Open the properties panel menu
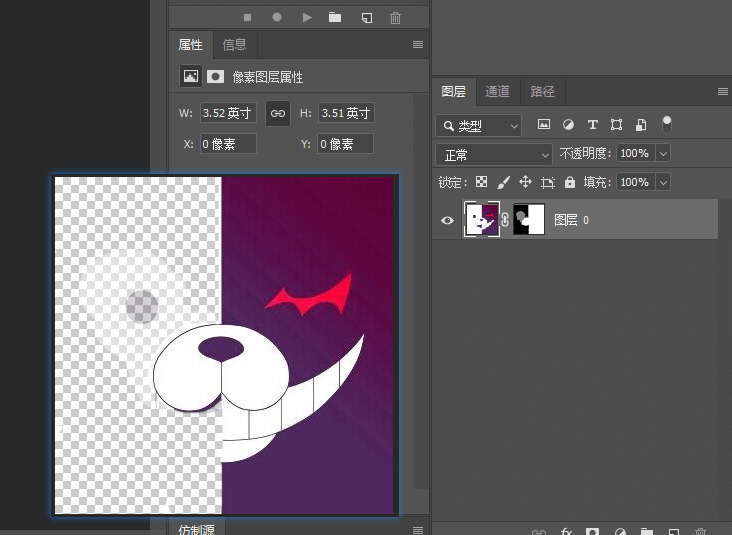Viewport: 732px width, 535px height. [x=418, y=45]
